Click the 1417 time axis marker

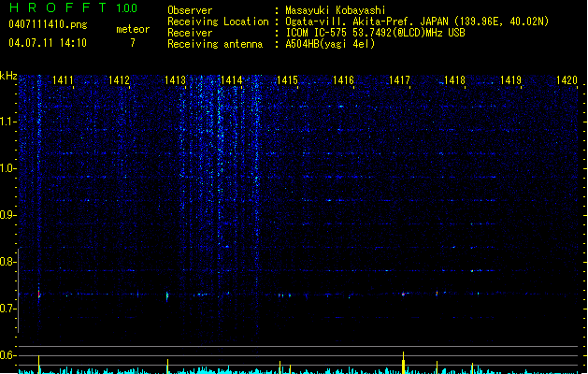pyautogui.click(x=399, y=79)
